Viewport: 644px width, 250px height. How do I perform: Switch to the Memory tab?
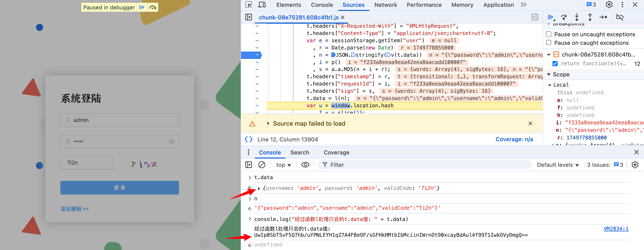point(462,5)
